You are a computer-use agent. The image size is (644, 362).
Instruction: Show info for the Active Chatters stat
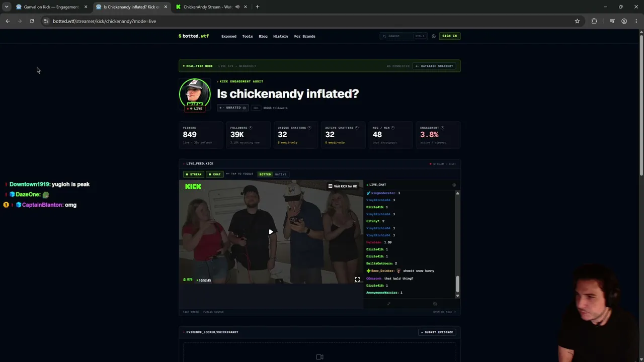(357, 128)
